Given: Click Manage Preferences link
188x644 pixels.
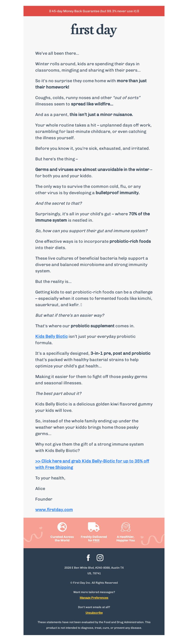Looking at the screenshot, I should click(x=94, y=598).
